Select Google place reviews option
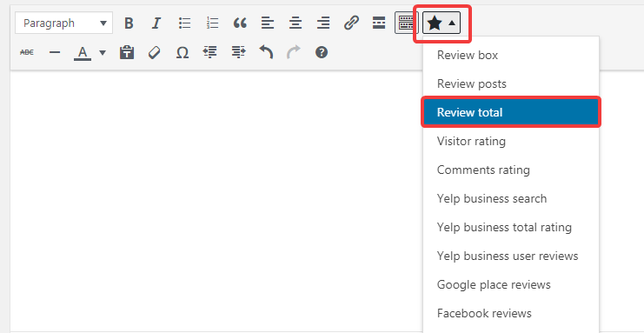This screenshot has width=644, height=333. click(511, 284)
